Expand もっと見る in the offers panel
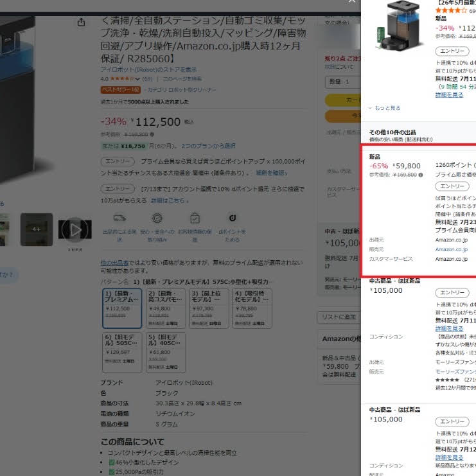The image size is (476, 476). tap(384, 108)
